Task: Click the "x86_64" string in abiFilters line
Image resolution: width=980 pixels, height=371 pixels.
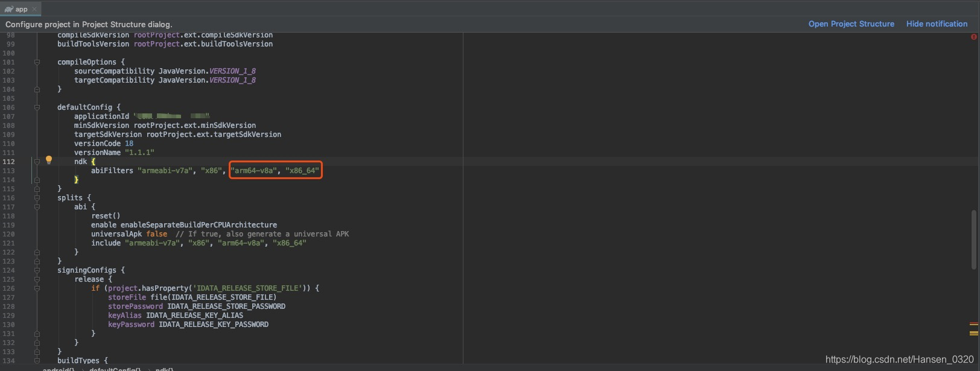Action: (x=302, y=171)
